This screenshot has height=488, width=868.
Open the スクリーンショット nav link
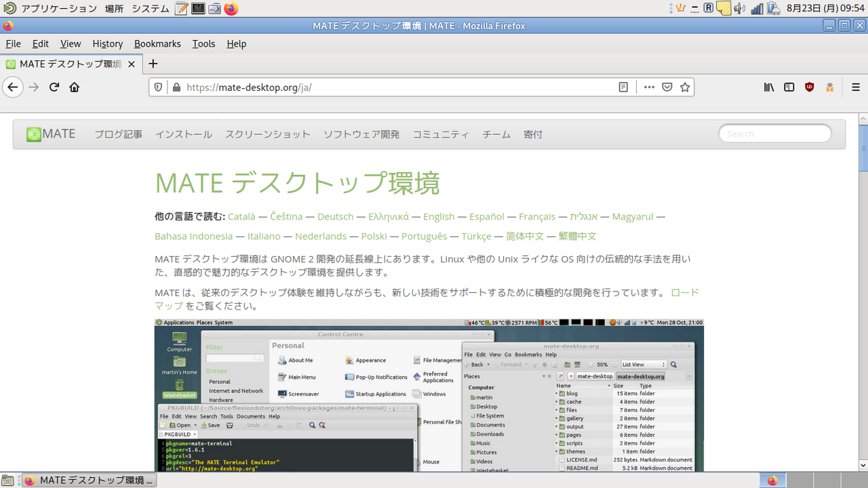[268, 134]
